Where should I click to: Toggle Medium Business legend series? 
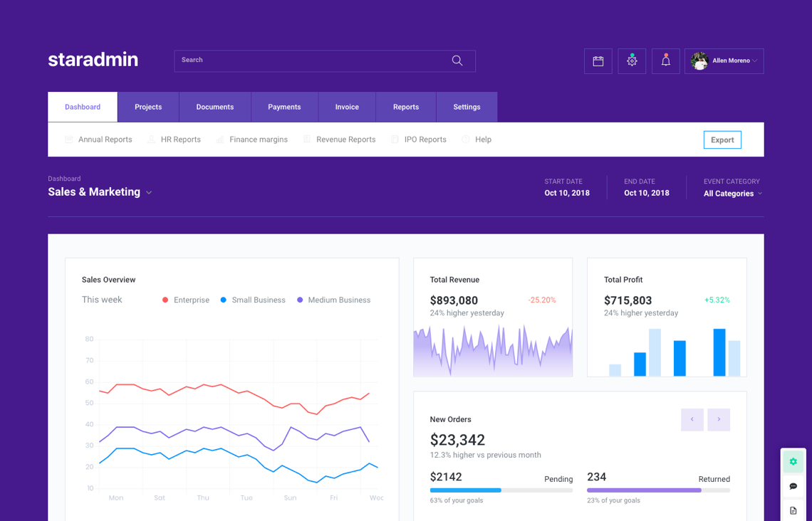tap(333, 300)
